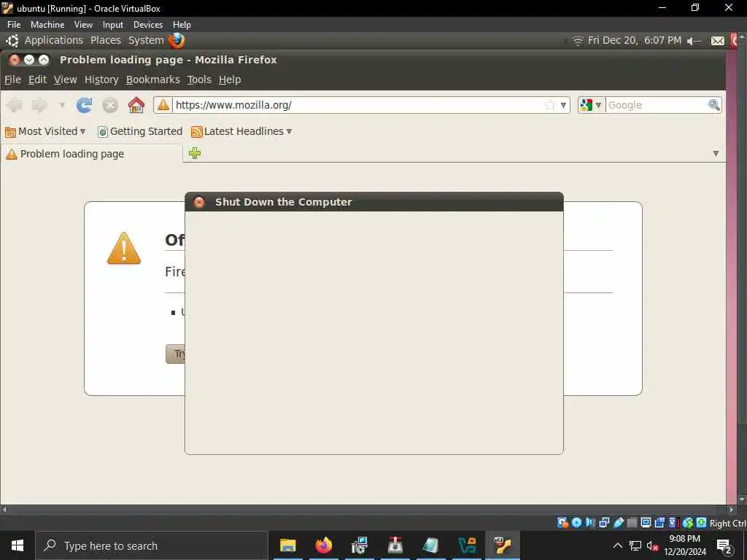This screenshot has width=747, height=560.
Task: Click the Fri Dec 20 clock applet
Action: (634, 41)
